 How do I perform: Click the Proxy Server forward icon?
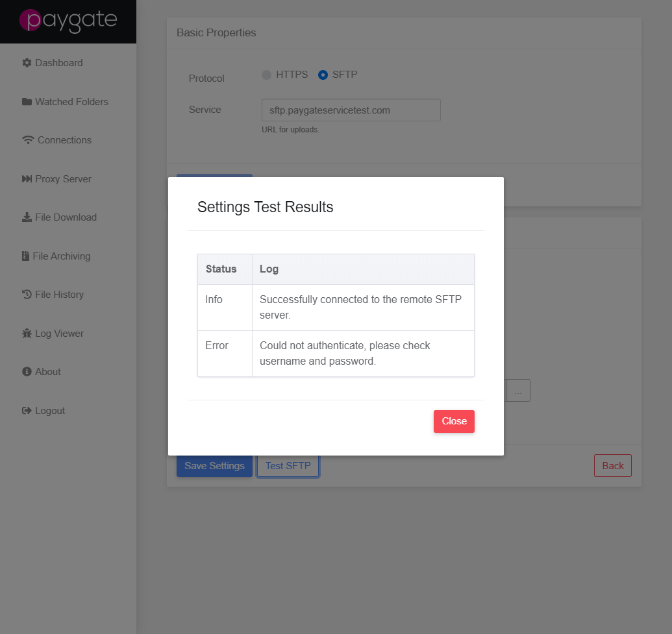click(x=27, y=178)
